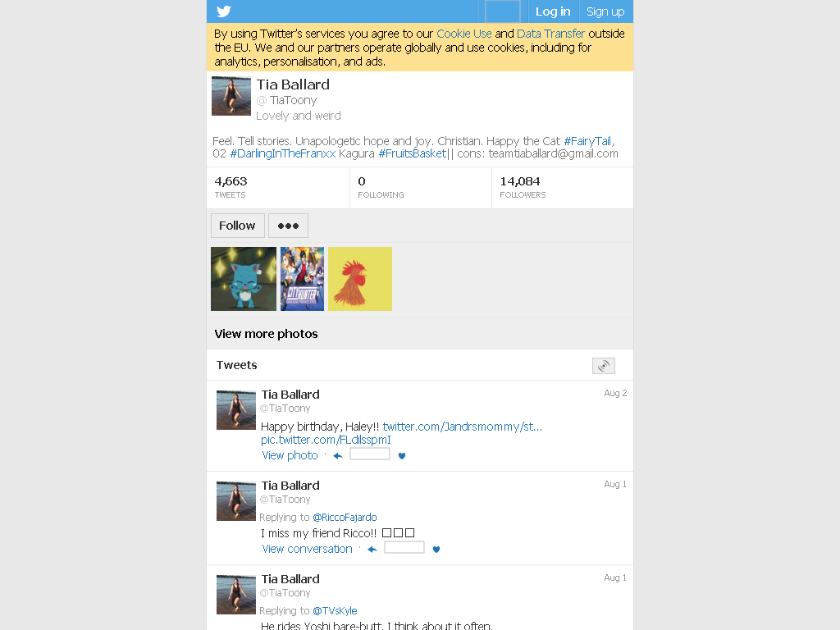
Task: Open the Cookie Use policy link
Action: [x=464, y=34]
